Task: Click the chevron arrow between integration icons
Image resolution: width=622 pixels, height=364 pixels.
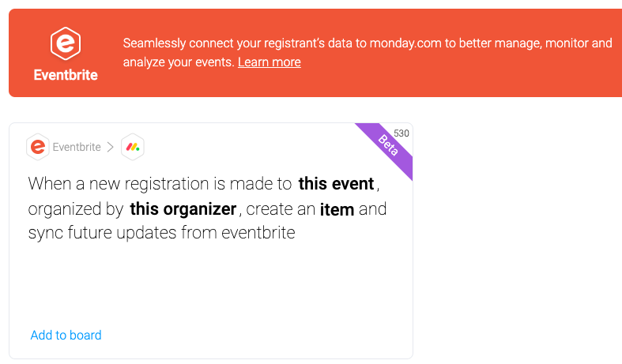Action: [x=111, y=147]
